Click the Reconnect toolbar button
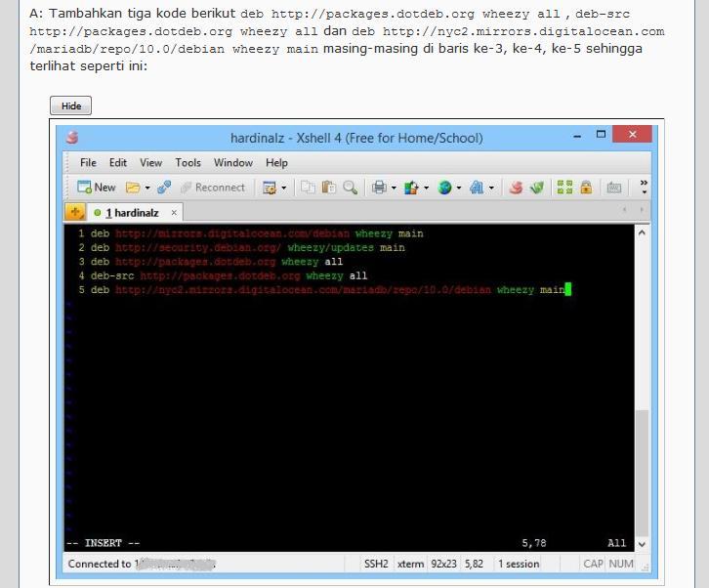709x588 pixels. 213,188
